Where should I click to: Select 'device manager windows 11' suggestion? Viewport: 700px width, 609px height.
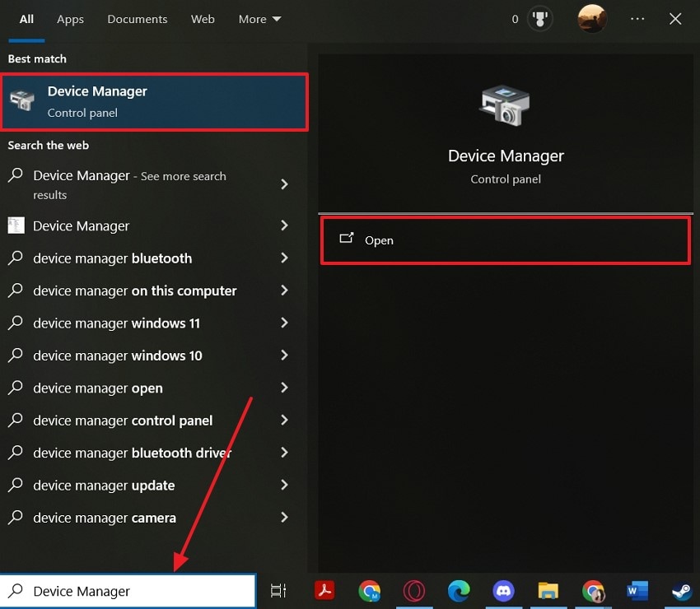116,323
